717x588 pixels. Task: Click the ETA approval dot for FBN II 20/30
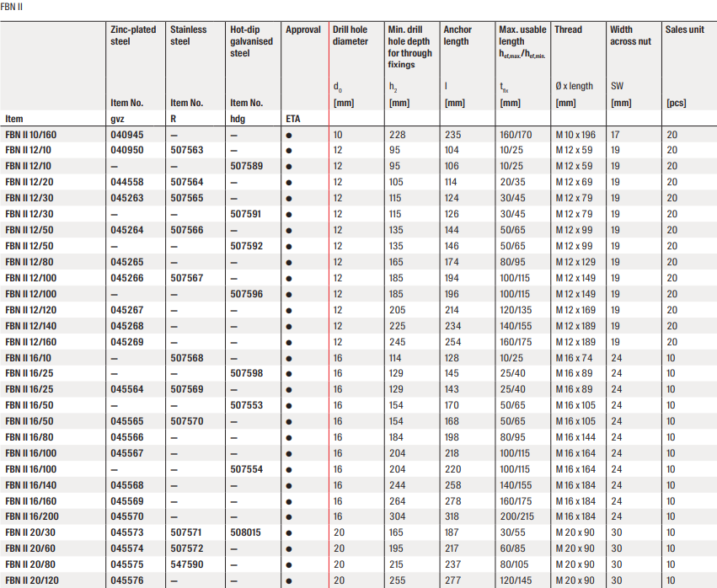point(289,533)
